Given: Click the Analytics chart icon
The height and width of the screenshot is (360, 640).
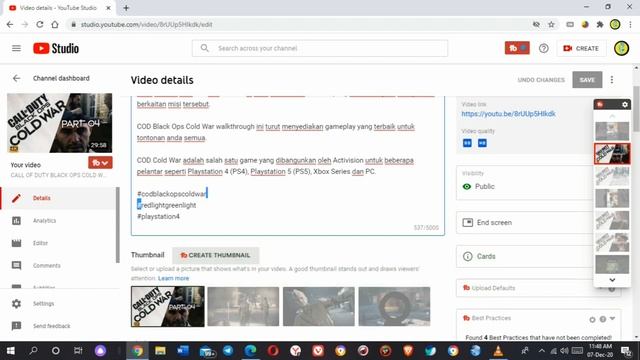Looking at the screenshot, I should click(16, 220).
